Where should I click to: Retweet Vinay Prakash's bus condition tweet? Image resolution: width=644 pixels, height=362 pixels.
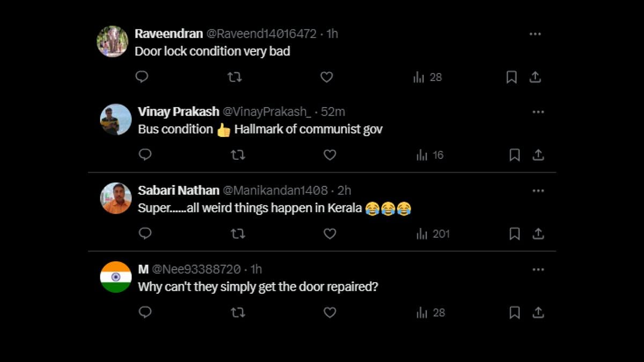click(x=238, y=156)
